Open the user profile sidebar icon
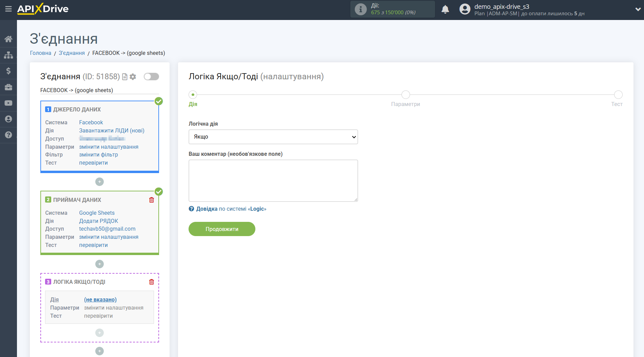This screenshot has width=644, height=357. (8, 119)
